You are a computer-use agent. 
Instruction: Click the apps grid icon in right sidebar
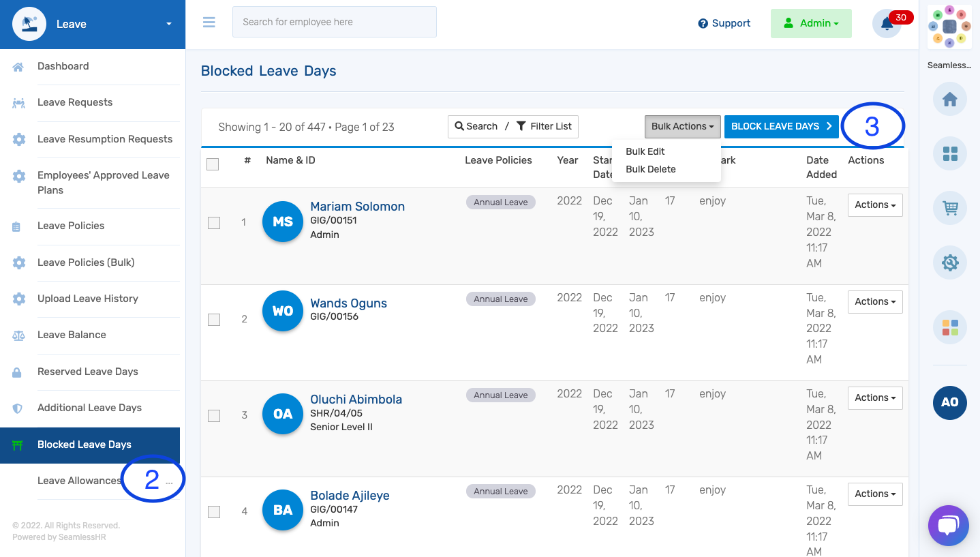click(x=949, y=153)
